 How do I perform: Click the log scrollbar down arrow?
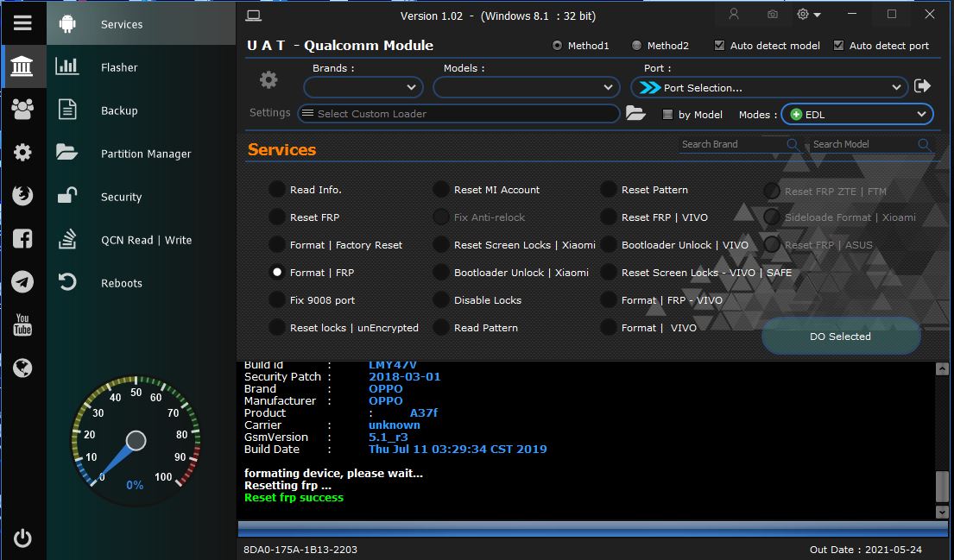[942, 512]
